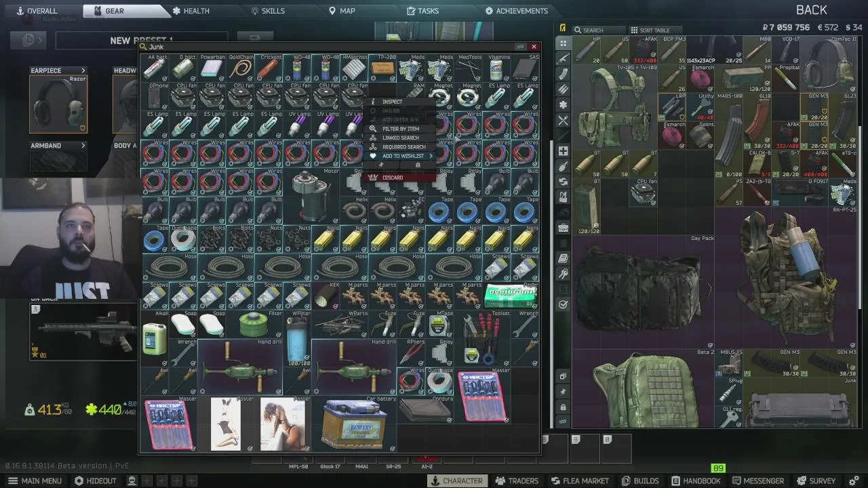The width and height of the screenshot is (868, 488).
Task: Click the Back button
Action: click(x=811, y=10)
